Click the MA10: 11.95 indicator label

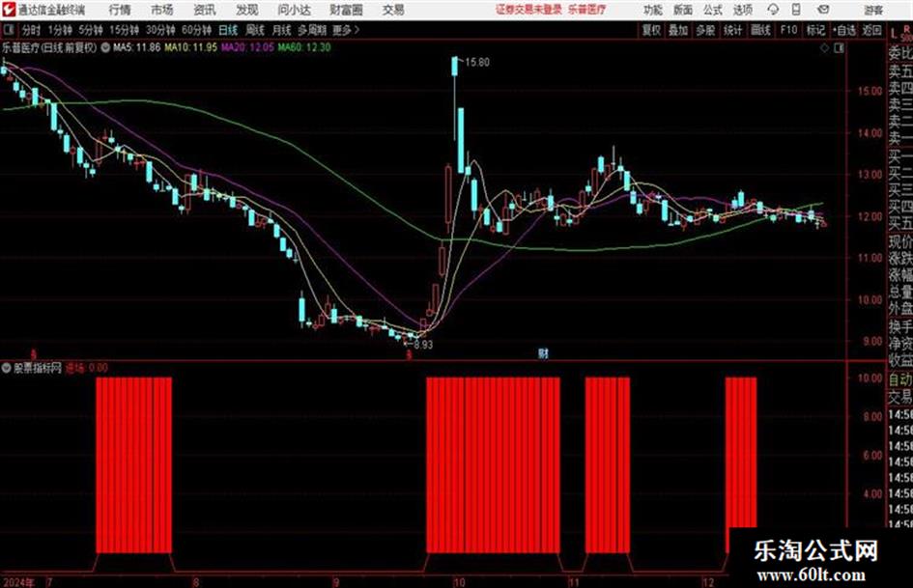click(191, 47)
